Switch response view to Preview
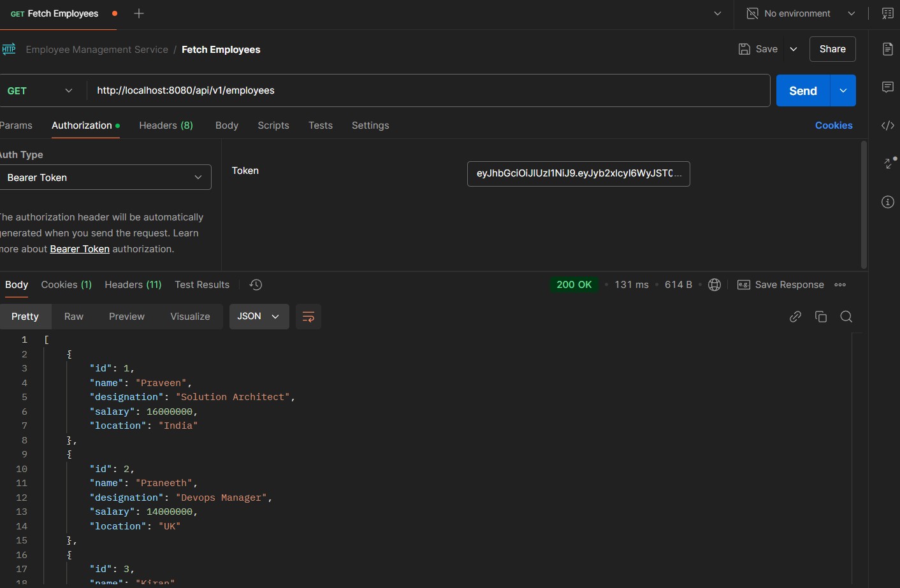900x588 pixels. 127,317
